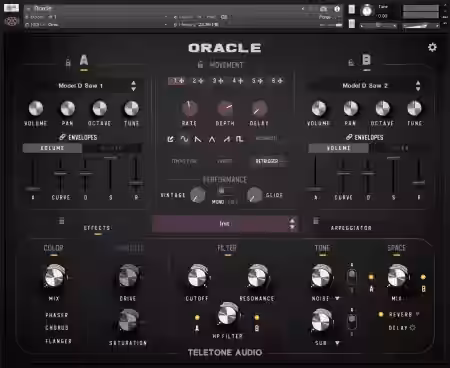Screen dimensions: 450x368
Task: Click the Kontakt camera snapshot icon
Action: 323,9
